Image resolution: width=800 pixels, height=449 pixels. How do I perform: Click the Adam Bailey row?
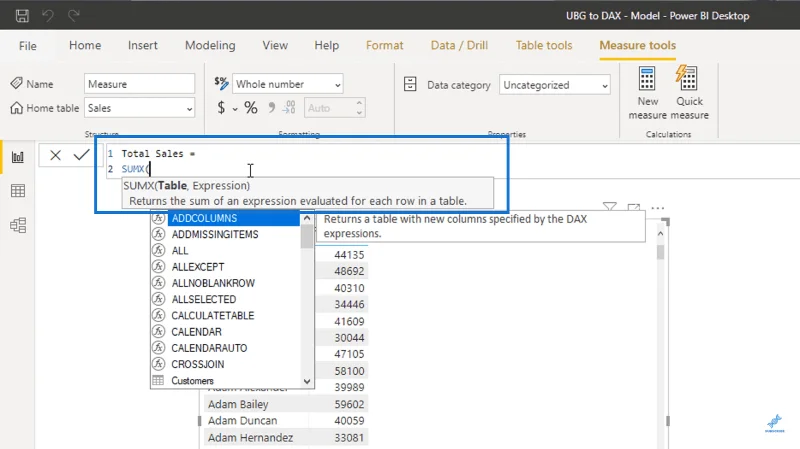[x=286, y=404]
